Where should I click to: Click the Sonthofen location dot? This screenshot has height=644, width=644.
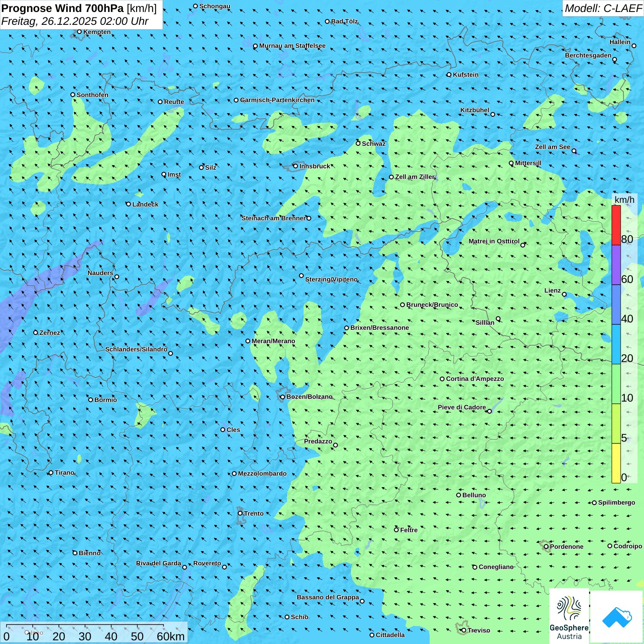[73, 95]
